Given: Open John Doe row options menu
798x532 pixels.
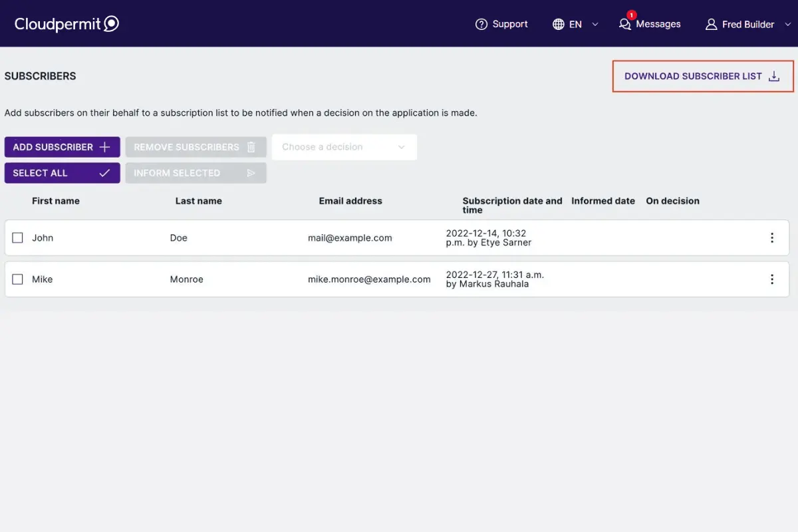Looking at the screenshot, I should click(772, 238).
